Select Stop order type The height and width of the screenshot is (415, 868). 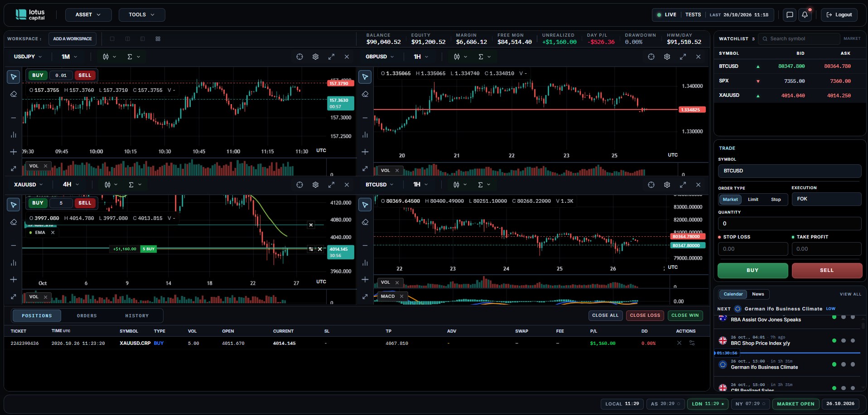coord(776,200)
